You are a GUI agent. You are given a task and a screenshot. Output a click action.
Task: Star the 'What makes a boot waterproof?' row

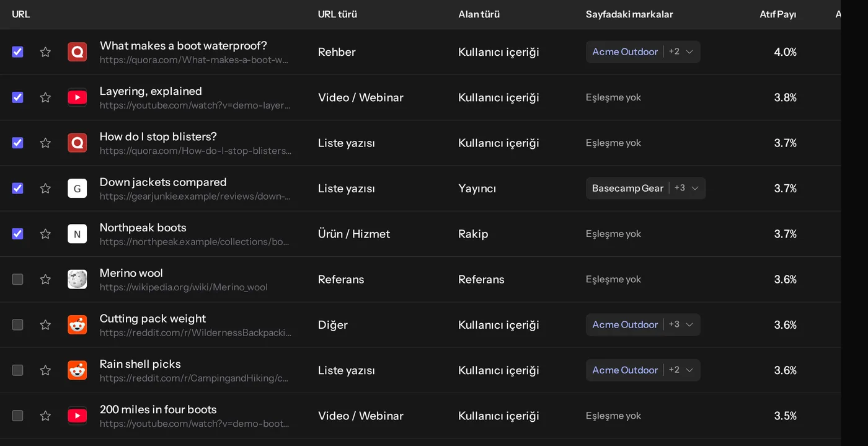coord(45,52)
